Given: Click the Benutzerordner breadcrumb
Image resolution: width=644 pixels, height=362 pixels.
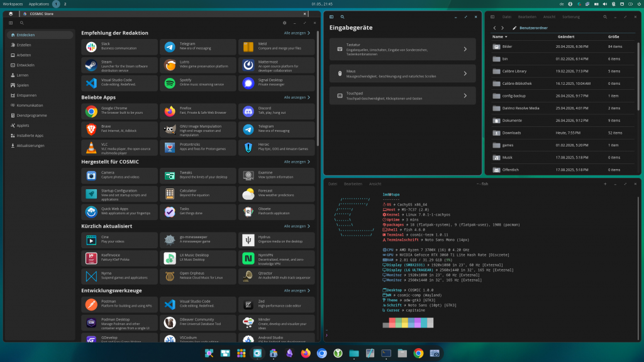Looking at the screenshot, I should [533, 28].
